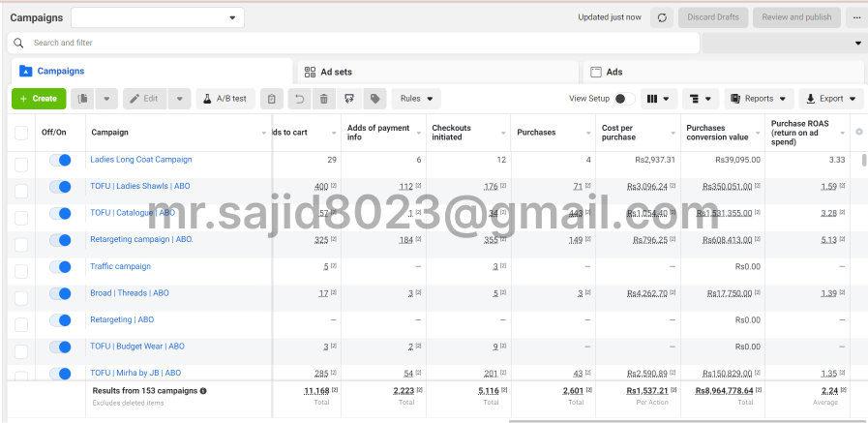Toggle the View Setup switch

(625, 99)
